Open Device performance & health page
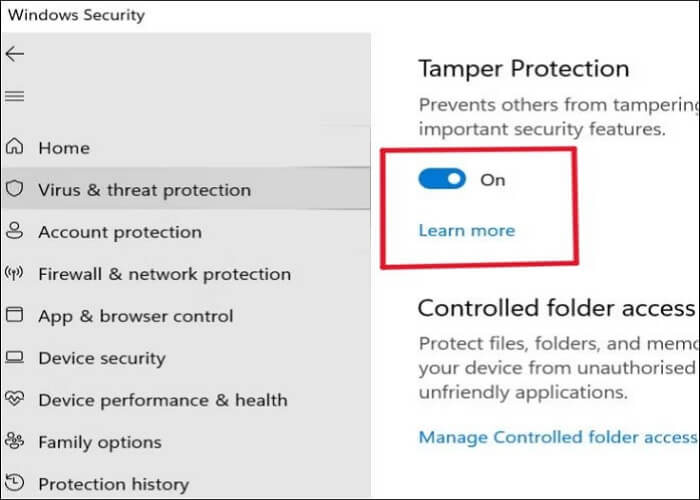Screen dimensions: 700x500 click(x=162, y=400)
